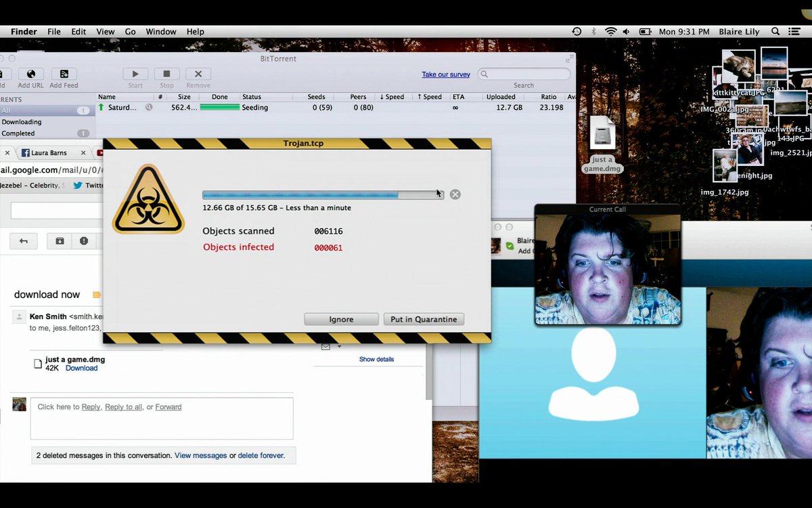Click Ignore in Trojan dialog

(341, 319)
